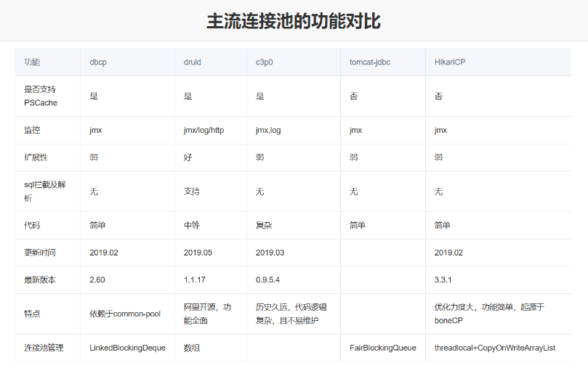Click the LinkedBlockingDeque cell
The width and height of the screenshot is (588, 368).
127,348
